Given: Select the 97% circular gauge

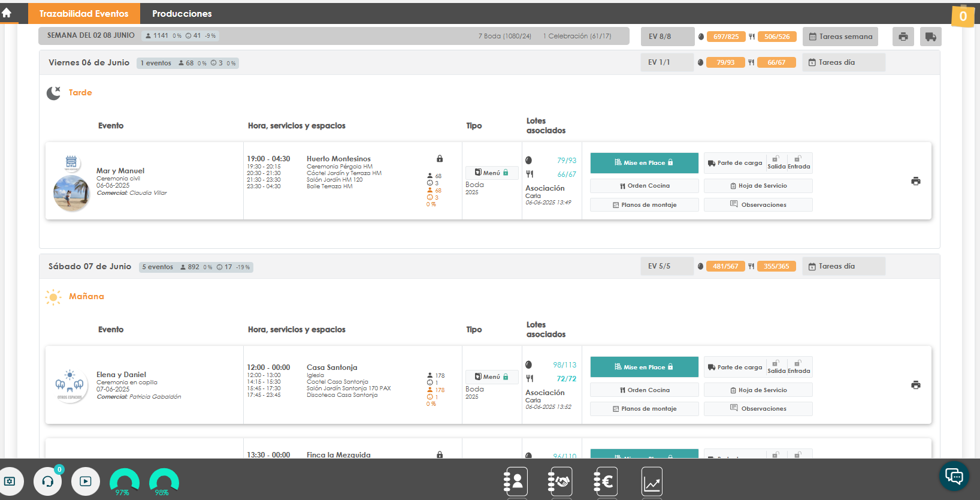Looking at the screenshot, I should tap(125, 483).
